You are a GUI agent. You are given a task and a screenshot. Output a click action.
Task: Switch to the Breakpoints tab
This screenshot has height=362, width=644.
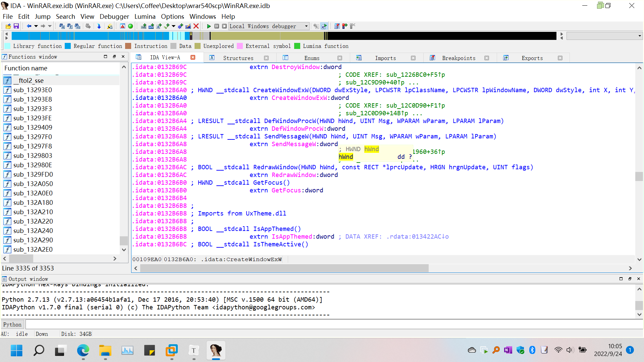coord(459,58)
